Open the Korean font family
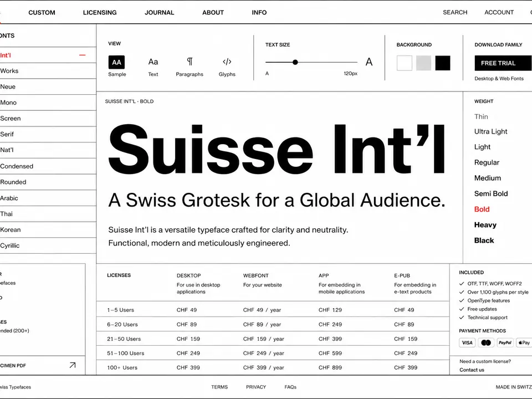This screenshot has width=532, height=399. click(47, 229)
